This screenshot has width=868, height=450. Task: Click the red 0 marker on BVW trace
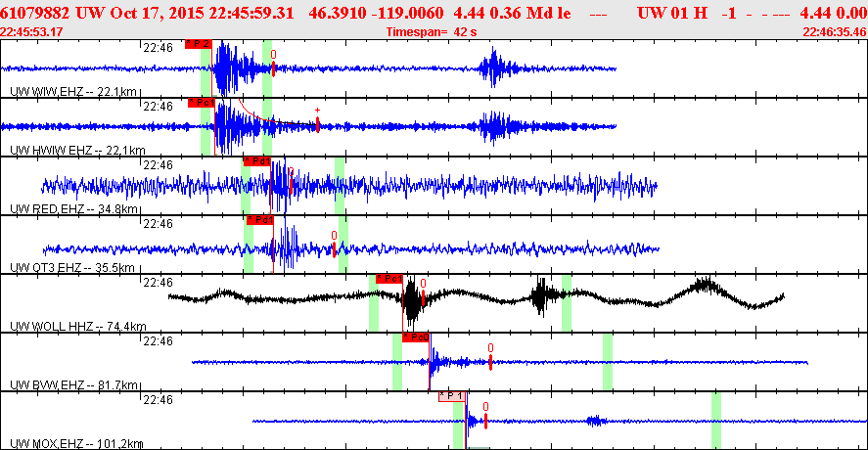[x=490, y=357]
